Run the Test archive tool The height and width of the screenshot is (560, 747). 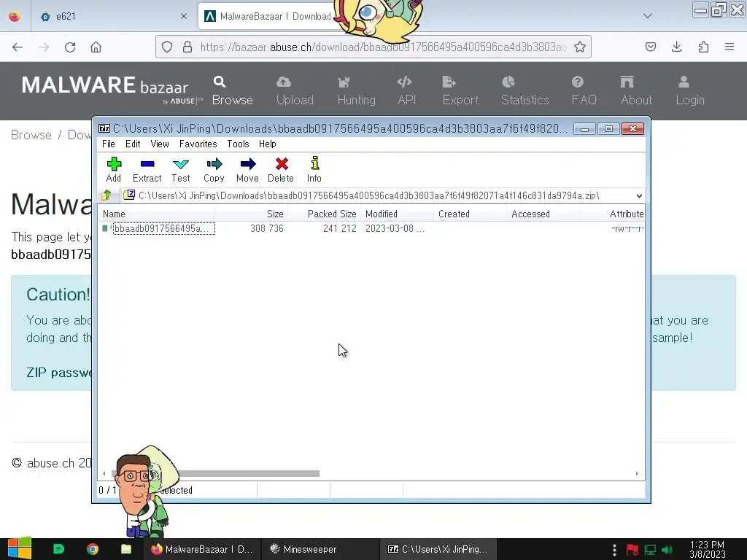(181, 169)
